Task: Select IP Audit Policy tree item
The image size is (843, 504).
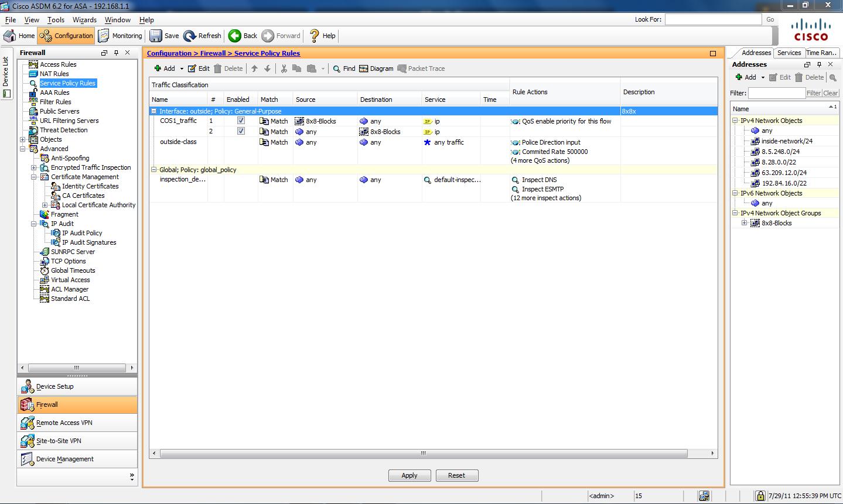Action: point(82,233)
